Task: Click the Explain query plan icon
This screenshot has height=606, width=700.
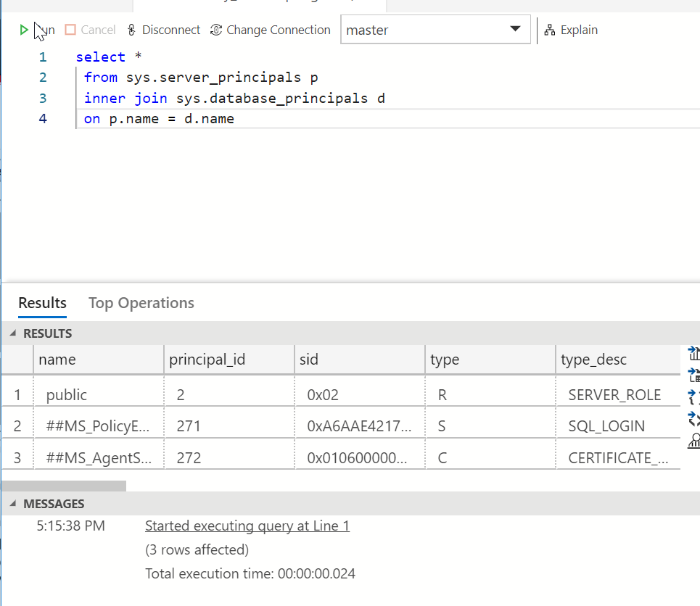Action: click(550, 30)
